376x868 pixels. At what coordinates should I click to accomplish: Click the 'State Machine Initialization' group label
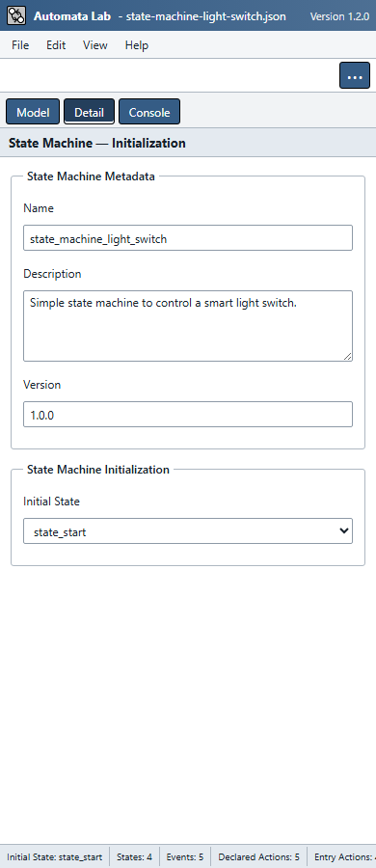pyautogui.click(x=98, y=470)
